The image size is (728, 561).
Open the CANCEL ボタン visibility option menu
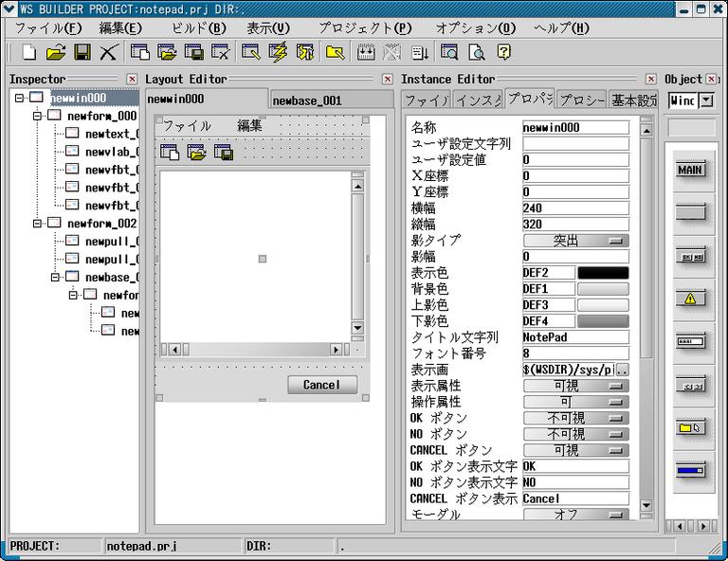coord(576,450)
